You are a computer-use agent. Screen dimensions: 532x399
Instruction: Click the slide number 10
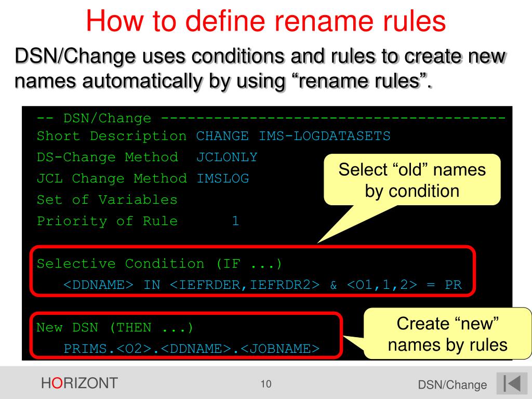pos(266,384)
